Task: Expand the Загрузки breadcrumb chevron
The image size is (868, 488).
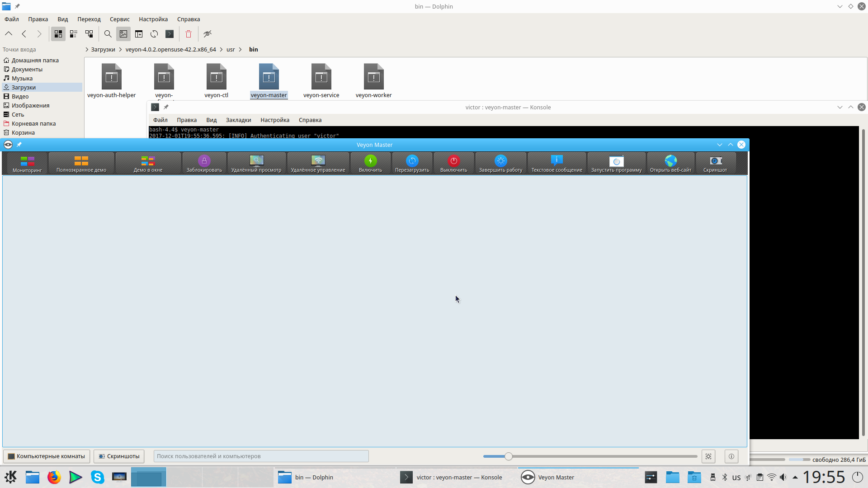Action: pyautogui.click(x=121, y=50)
